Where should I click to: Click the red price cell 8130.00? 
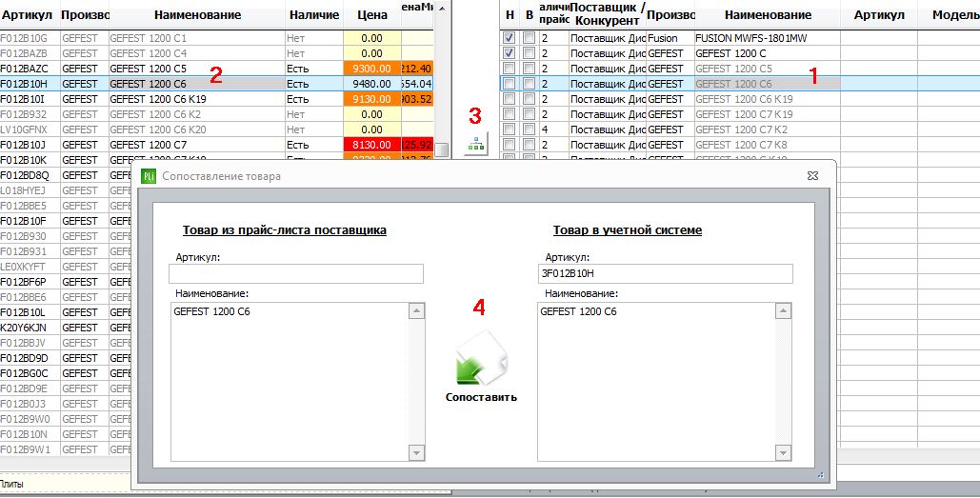[372, 145]
